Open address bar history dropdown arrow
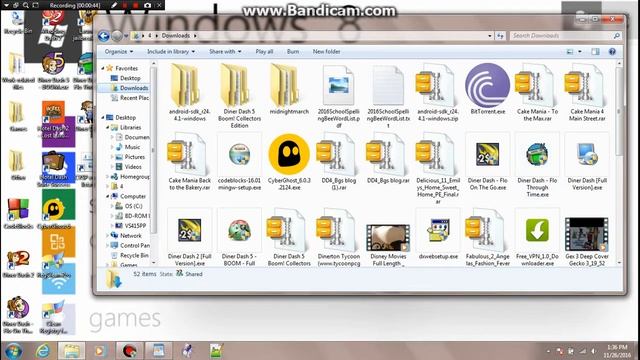Viewport: 640px width, 360px height. [x=490, y=36]
